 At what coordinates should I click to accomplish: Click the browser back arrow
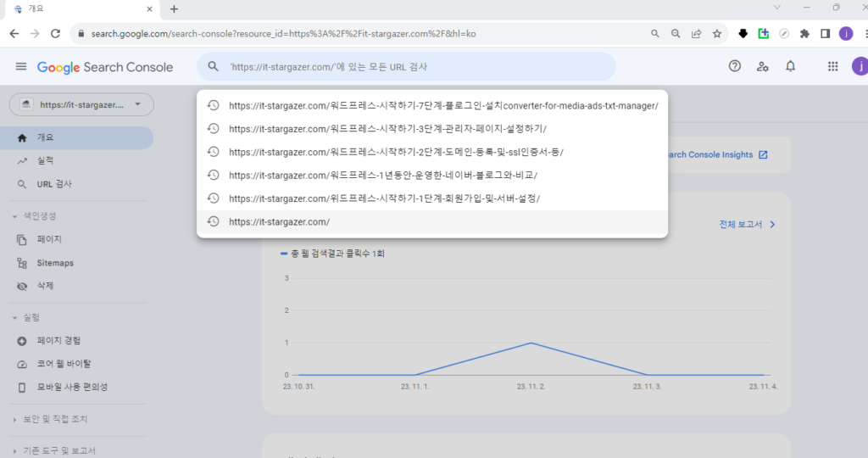(14, 34)
